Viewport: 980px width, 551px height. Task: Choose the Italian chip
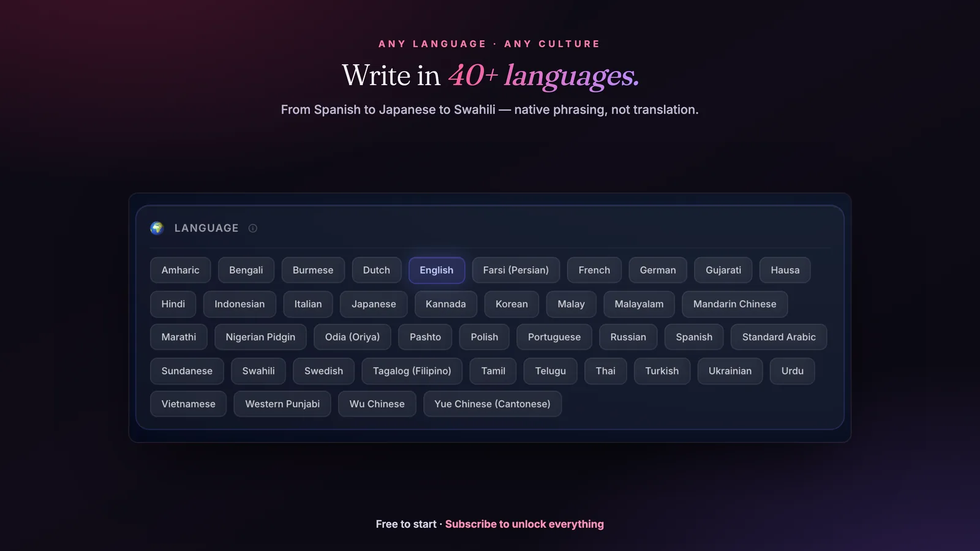pos(308,304)
